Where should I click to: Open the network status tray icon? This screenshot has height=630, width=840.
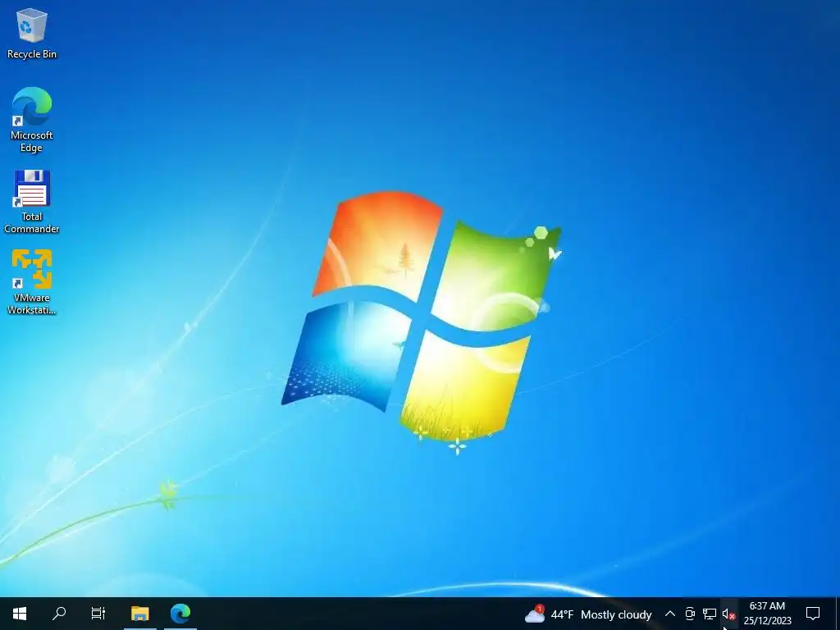point(710,614)
